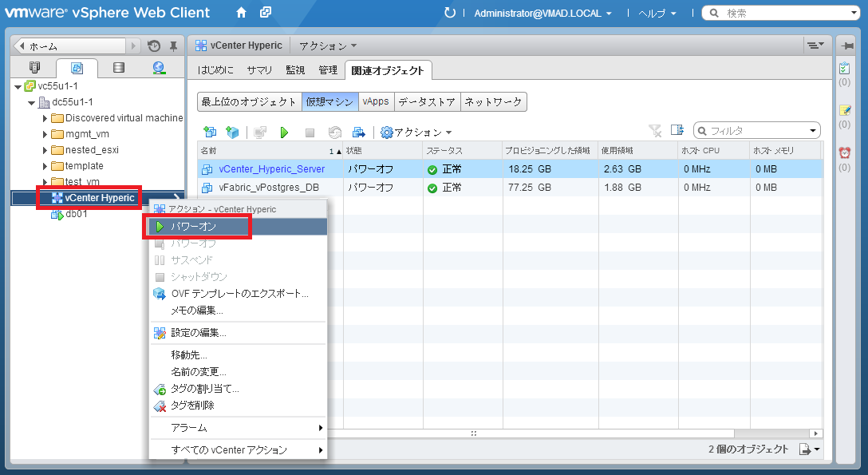The image size is (868, 475).
Task: Click the deploy OVF template toolbar icon
Action: (232, 132)
